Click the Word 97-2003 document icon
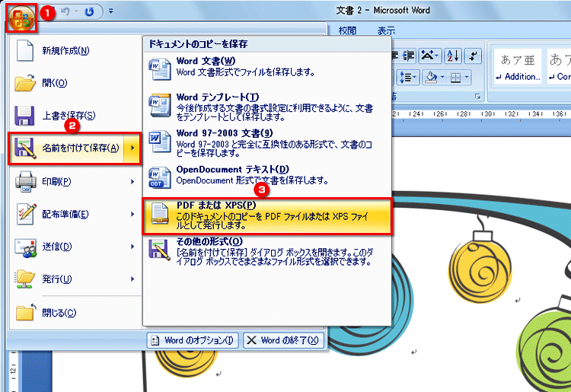 [x=160, y=142]
